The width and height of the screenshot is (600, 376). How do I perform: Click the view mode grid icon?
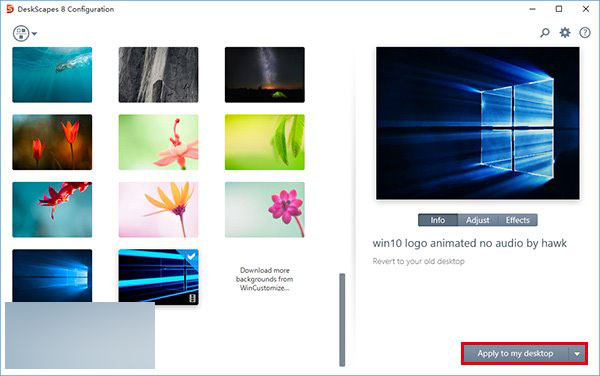[x=21, y=33]
